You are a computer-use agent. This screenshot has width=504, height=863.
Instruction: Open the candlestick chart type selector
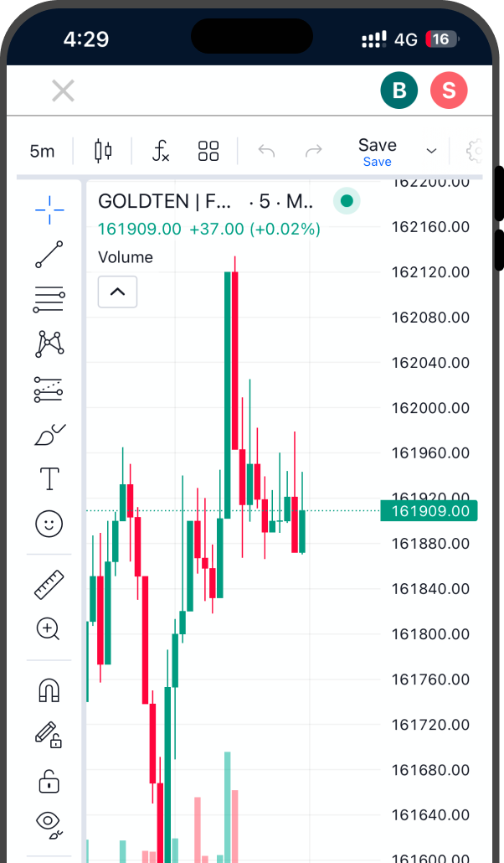coord(103,151)
